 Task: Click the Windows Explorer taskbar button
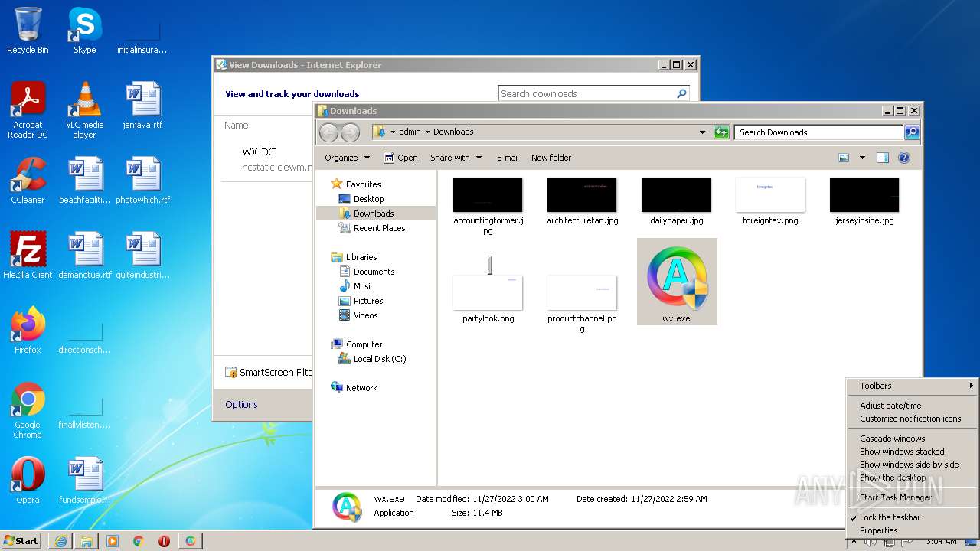point(87,541)
